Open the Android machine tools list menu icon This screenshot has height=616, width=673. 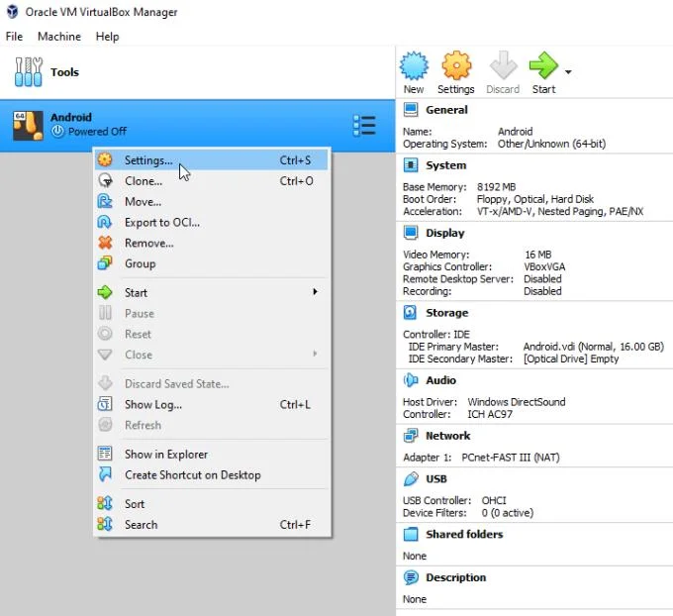click(364, 126)
